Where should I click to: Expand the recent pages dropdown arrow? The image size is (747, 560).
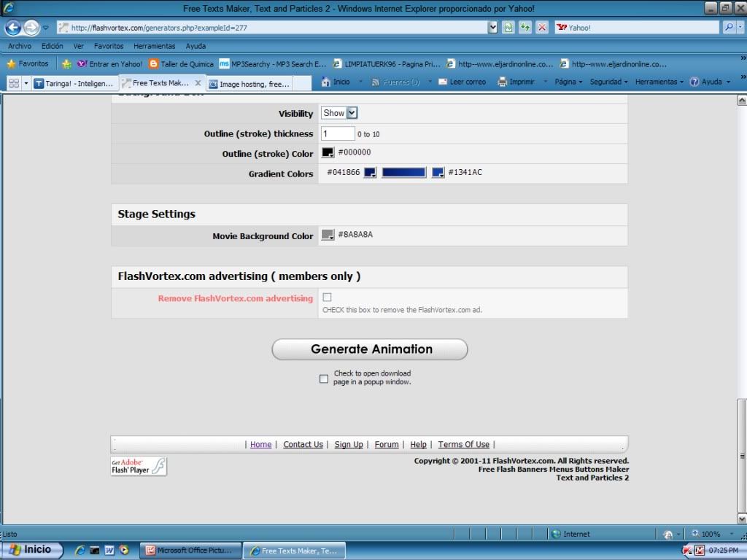46,28
